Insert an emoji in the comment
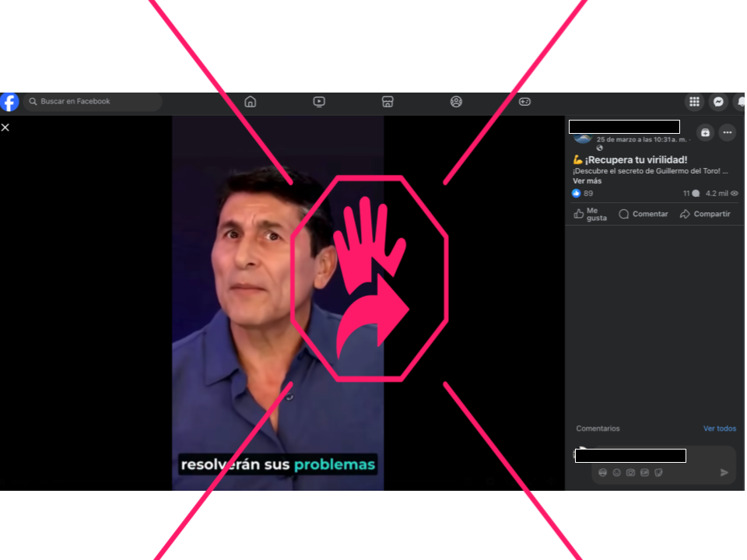Image resolution: width=747 pixels, height=560 pixels. coord(616,472)
